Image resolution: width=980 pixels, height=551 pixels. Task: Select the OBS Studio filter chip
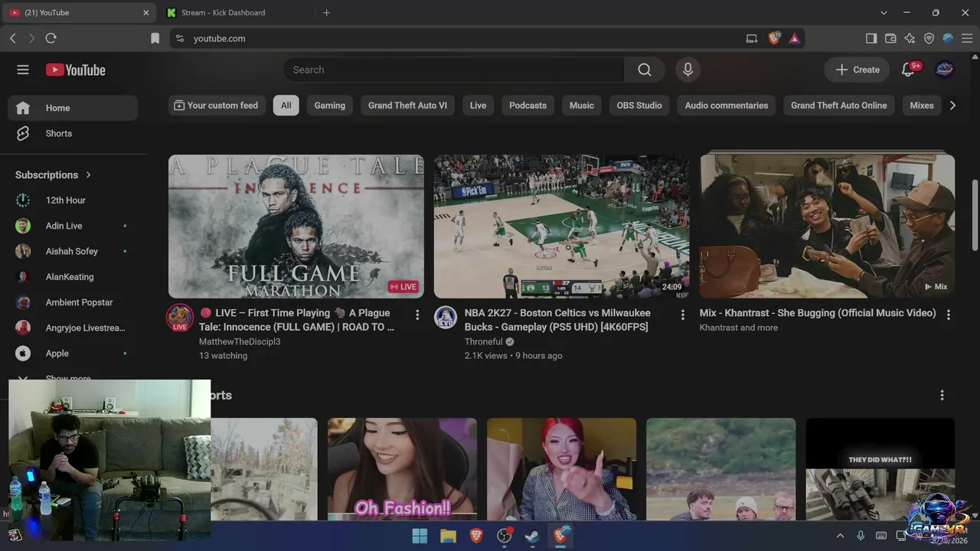pos(639,106)
